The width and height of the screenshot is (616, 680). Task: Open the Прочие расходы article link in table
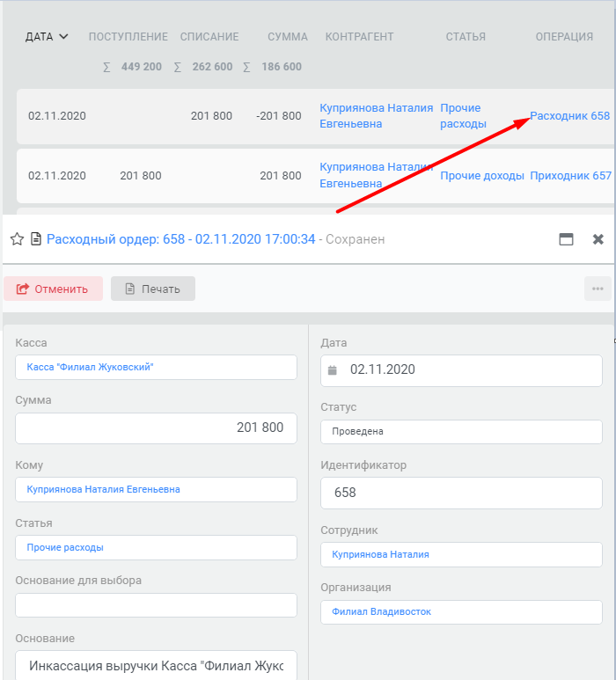click(463, 116)
